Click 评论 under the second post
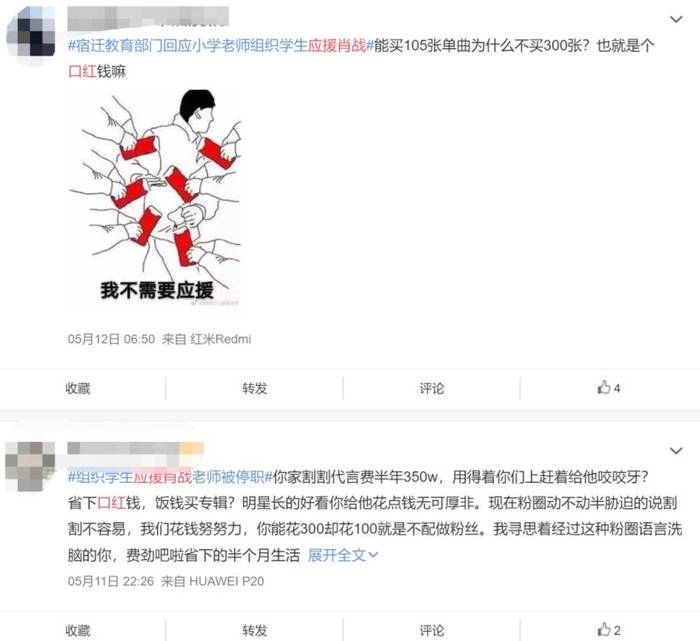Viewport: 700px width, 641px height. (x=432, y=630)
